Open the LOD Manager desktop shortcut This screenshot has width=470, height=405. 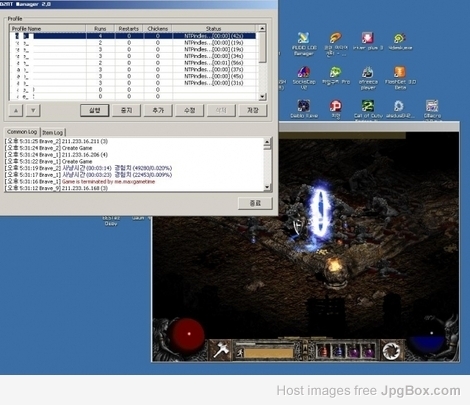tap(304, 43)
